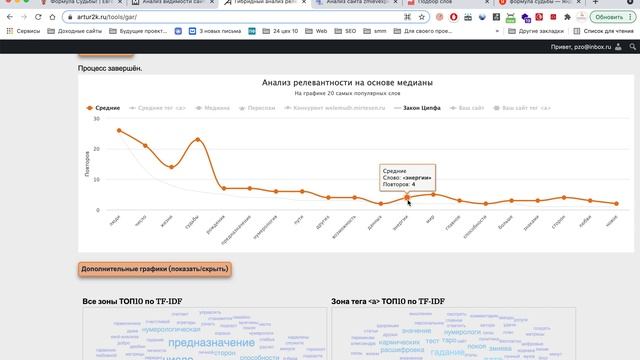The height and width of the screenshot is (360, 640).
Task: Open a new browser tab
Action: tap(596, 2)
